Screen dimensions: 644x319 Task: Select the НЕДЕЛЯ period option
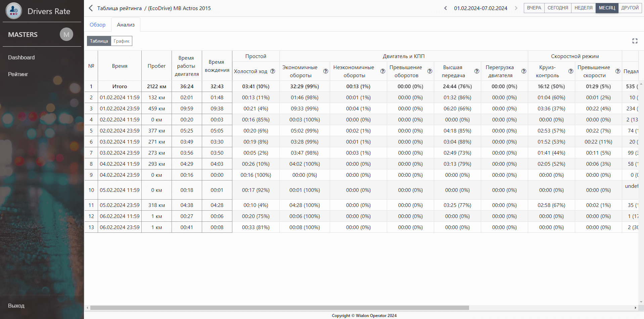[583, 8]
